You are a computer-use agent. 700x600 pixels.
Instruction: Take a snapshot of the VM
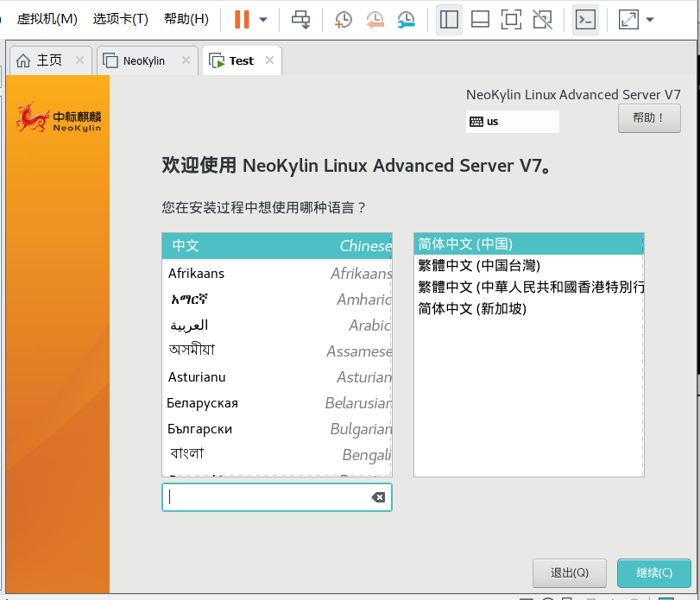pos(344,19)
